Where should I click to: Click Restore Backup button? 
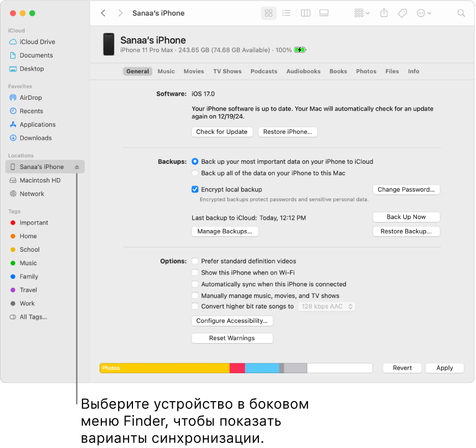tap(406, 232)
